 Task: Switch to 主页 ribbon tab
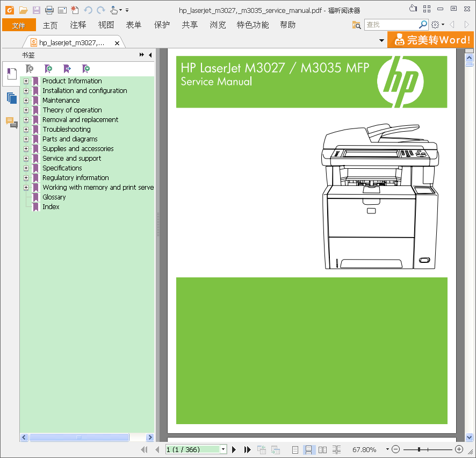(50, 25)
